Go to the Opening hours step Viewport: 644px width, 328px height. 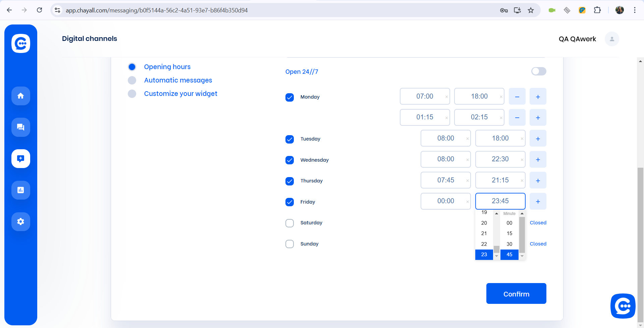(x=167, y=67)
